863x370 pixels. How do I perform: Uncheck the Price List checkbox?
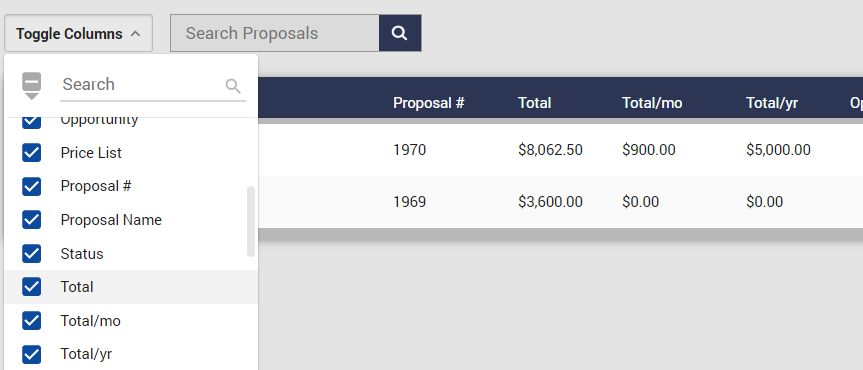pos(31,153)
